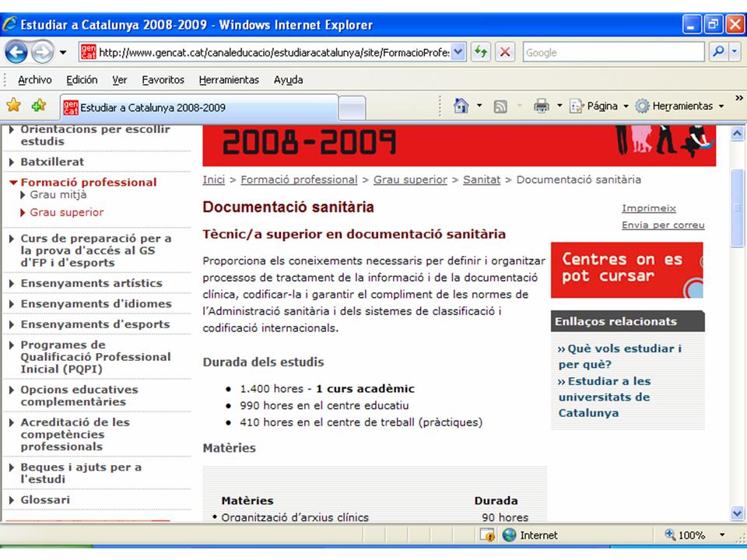Open the Favorites Center star icon
Screen dimensions: 747x560
[x=14, y=105]
